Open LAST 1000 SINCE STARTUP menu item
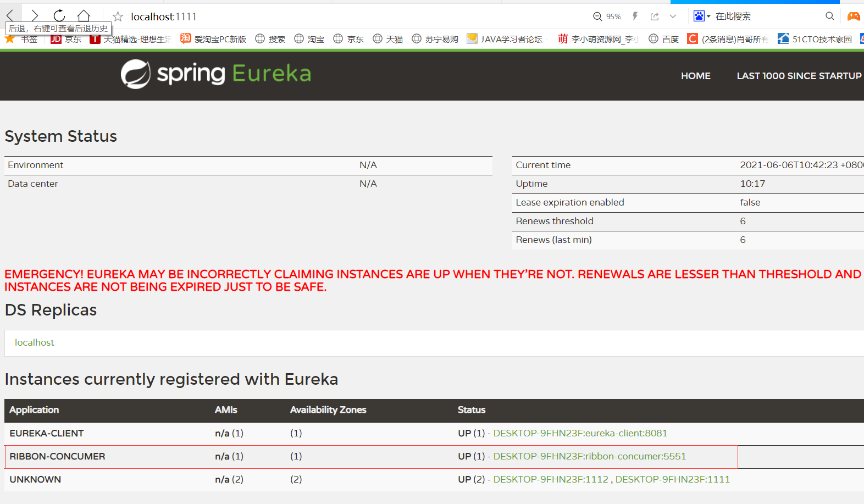 coord(799,76)
